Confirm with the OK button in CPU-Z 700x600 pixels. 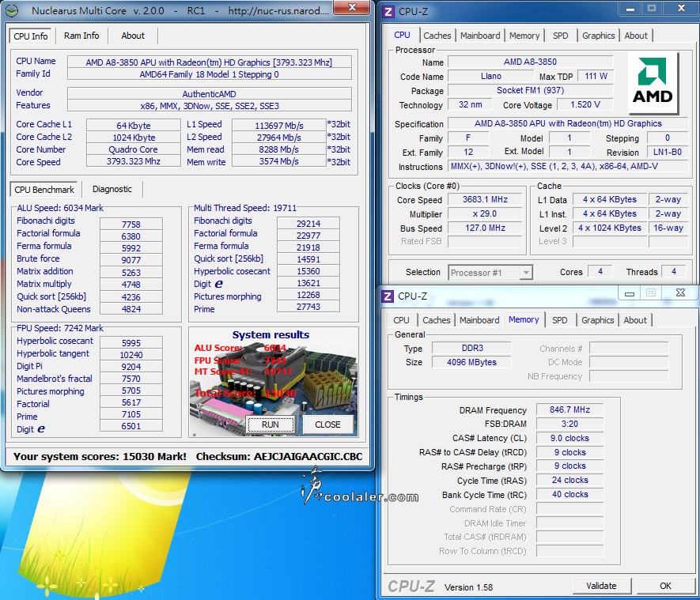tap(665, 586)
